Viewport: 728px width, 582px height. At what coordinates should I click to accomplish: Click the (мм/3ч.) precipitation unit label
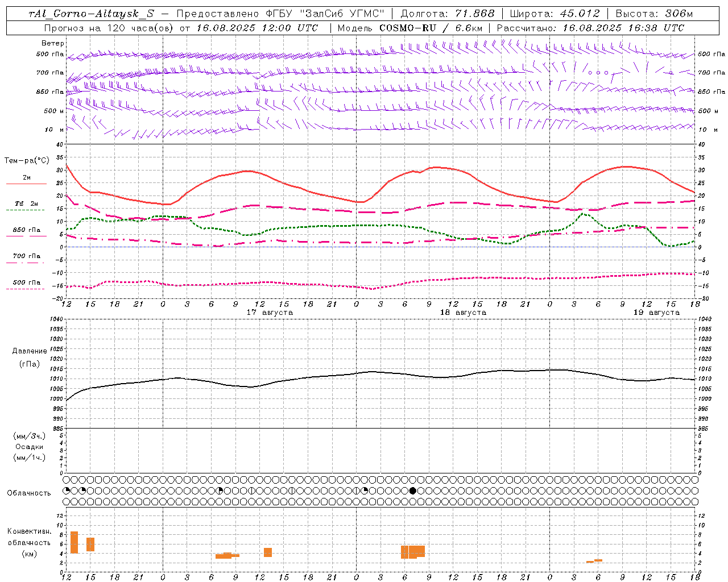[x=30, y=436]
